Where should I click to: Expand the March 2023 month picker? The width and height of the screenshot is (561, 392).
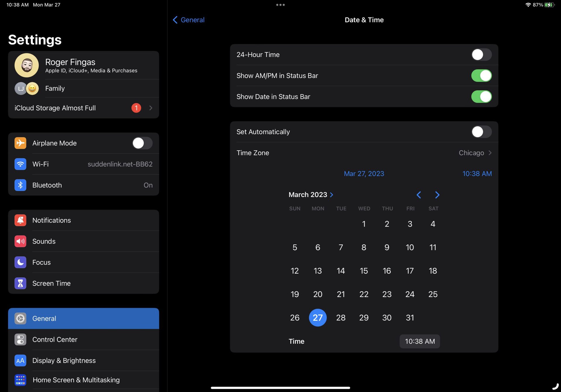pos(311,195)
